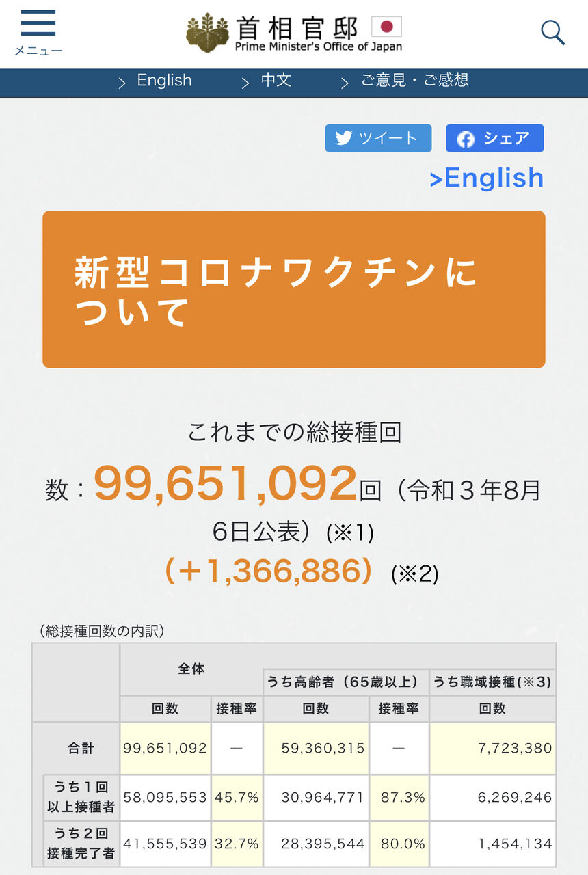Click the total count 99,651,092 figure
Viewport: 588px width, 875px height.
click(x=226, y=484)
